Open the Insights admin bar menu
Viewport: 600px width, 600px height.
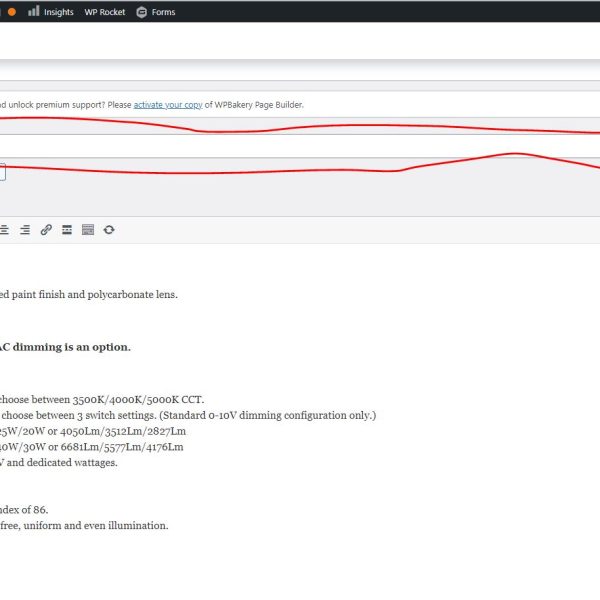tap(50, 12)
